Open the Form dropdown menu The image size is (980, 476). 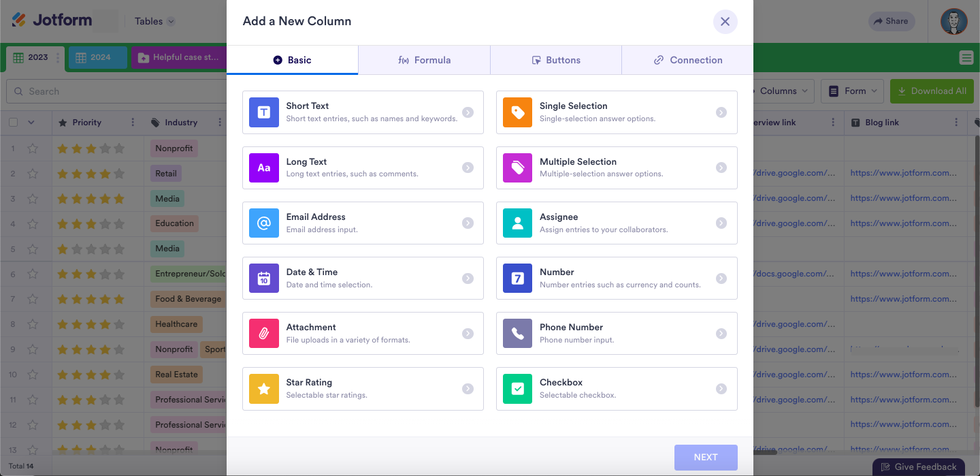[x=855, y=91]
